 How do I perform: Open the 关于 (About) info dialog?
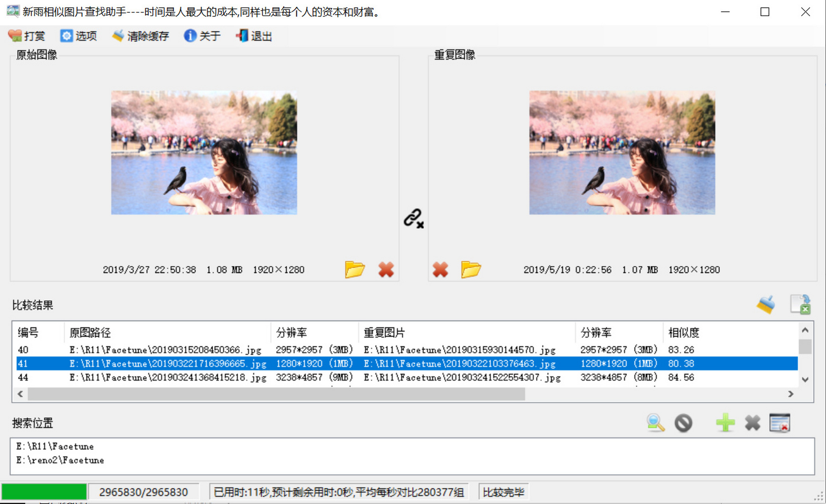[202, 36]
